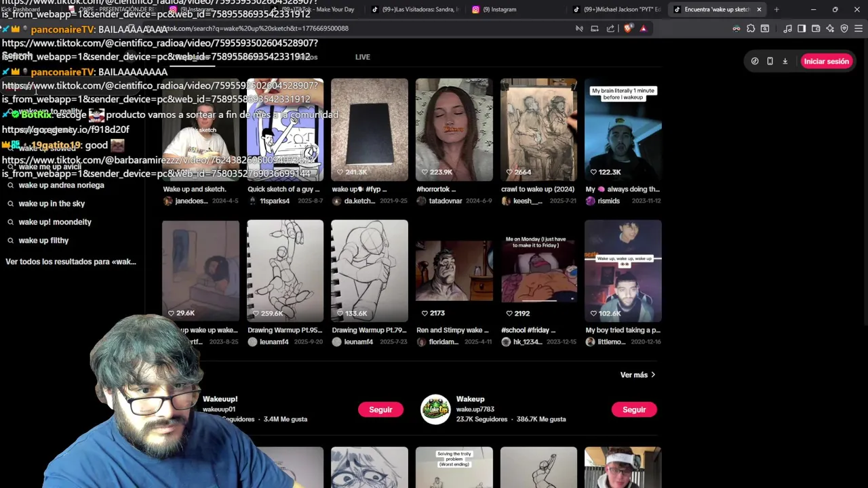Select suggestion wake up! moondeity
Screen dimensions: 868x488
[x=55, y=222]
